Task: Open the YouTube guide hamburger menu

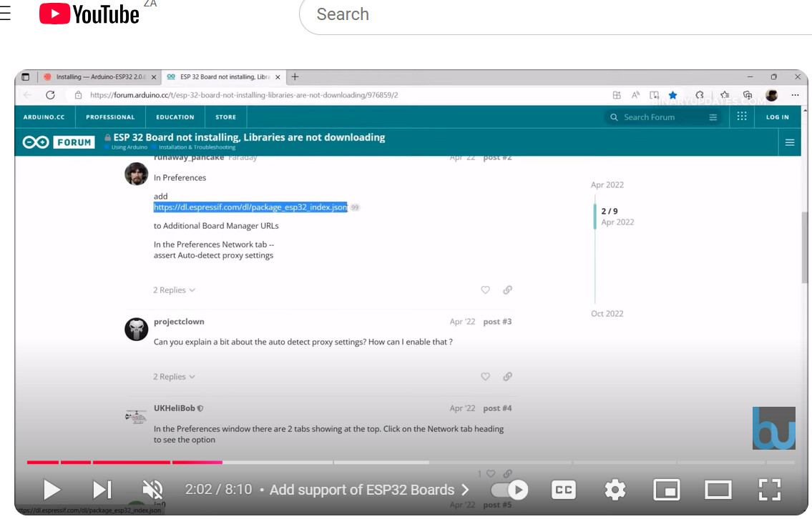Action: [x=5, y=14]
